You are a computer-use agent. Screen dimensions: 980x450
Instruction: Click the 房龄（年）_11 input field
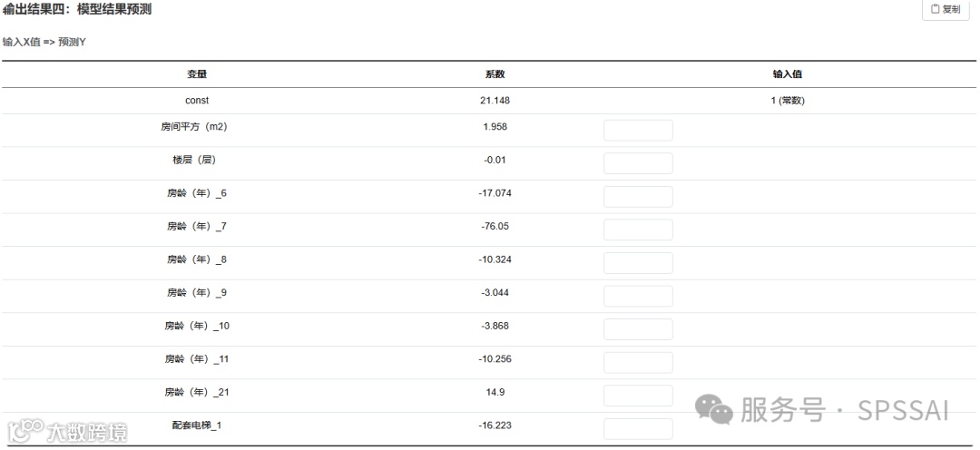coord(638,362)
